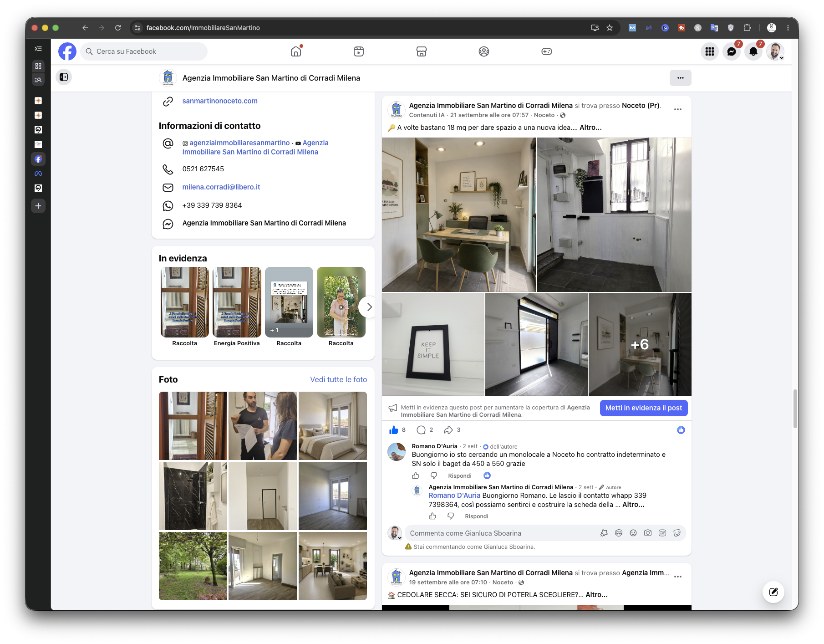Viewport: 824px width, 644px height.
Task: Open options menu for 19 settembre post
Action: 678,577
